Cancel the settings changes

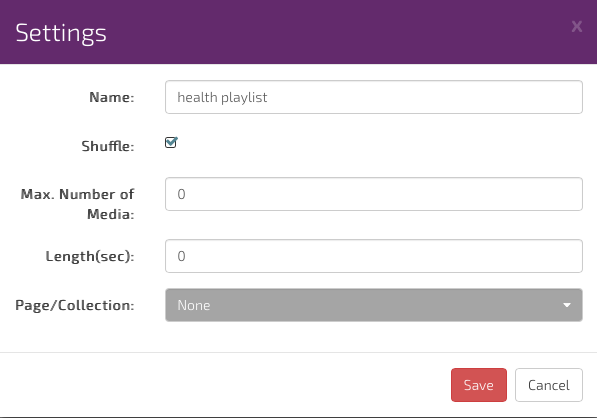[x=549, y=385]
